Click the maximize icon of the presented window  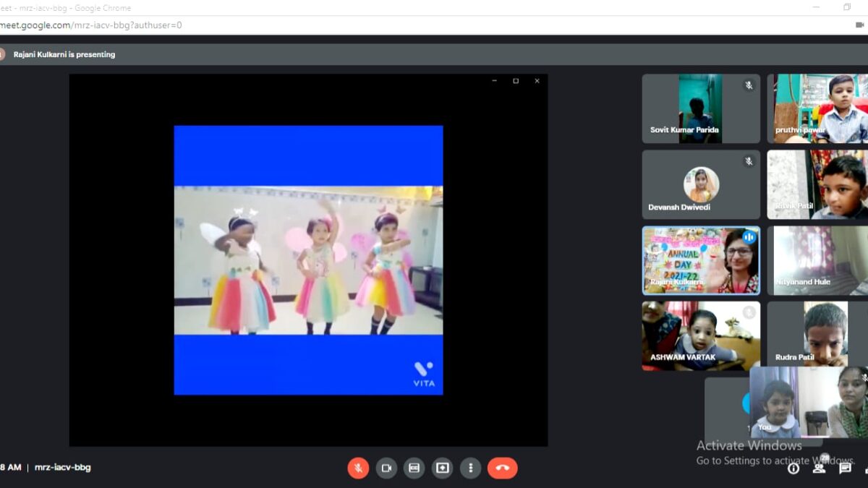(x=516, y=81)
